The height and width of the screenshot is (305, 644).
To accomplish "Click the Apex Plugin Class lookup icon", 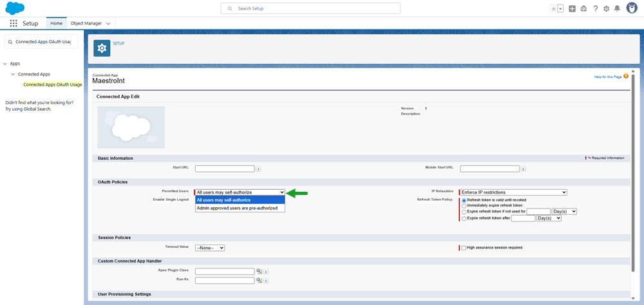I will (x=259, y=272).
